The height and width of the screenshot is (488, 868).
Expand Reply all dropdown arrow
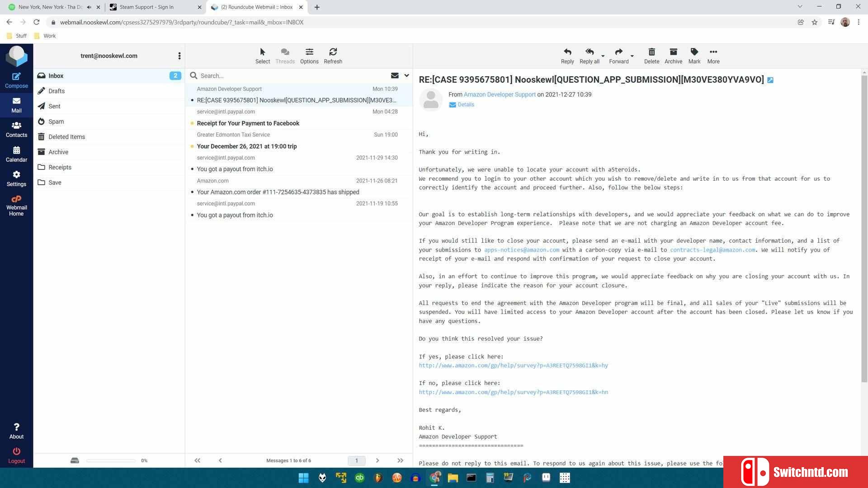[x=603, y=56]
